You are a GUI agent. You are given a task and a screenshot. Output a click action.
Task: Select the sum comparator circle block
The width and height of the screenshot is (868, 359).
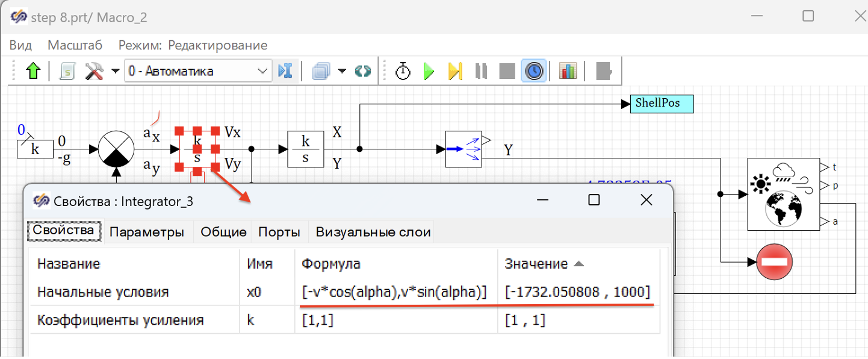(x=116, y=149)
